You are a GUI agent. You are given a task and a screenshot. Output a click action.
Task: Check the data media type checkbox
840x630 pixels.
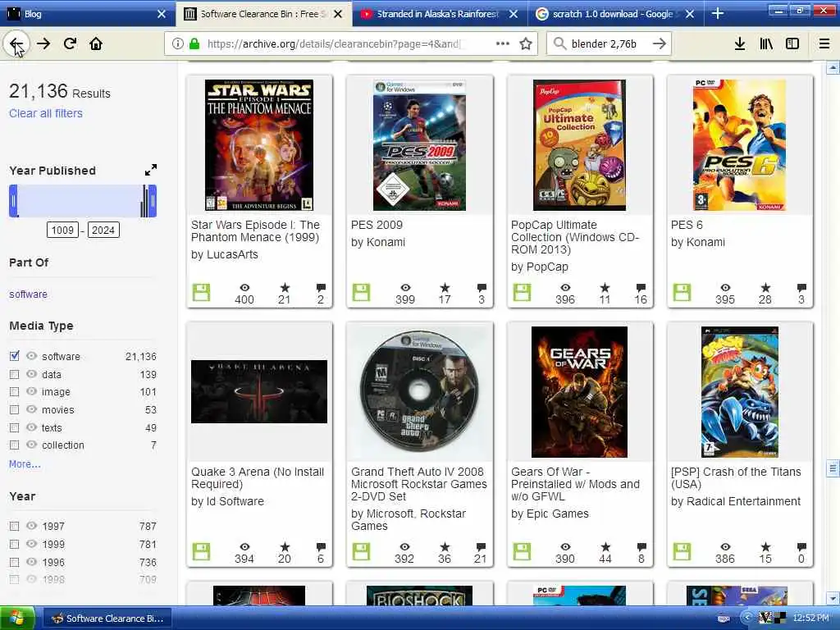click(x=15, y=374)
